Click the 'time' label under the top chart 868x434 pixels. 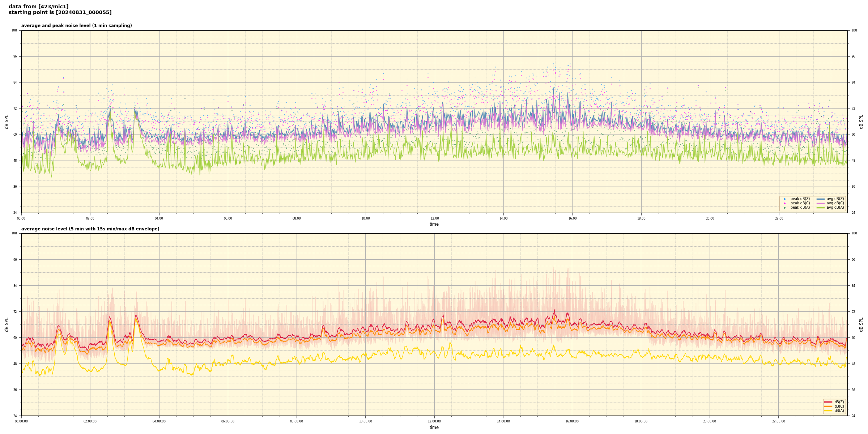click(x=434, y=224)
